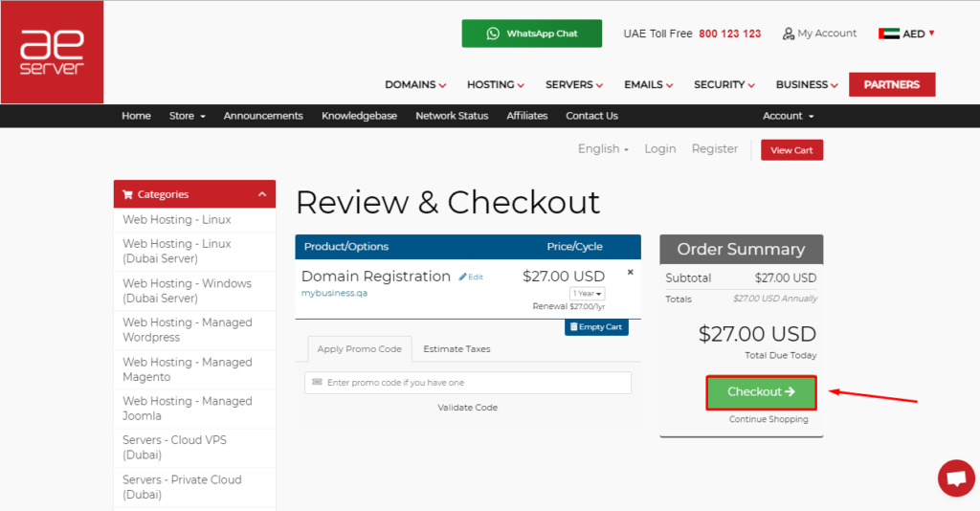Expand the HOSTING menu
980x511 pixels.
pyautogui.click(x=496, y=84)
